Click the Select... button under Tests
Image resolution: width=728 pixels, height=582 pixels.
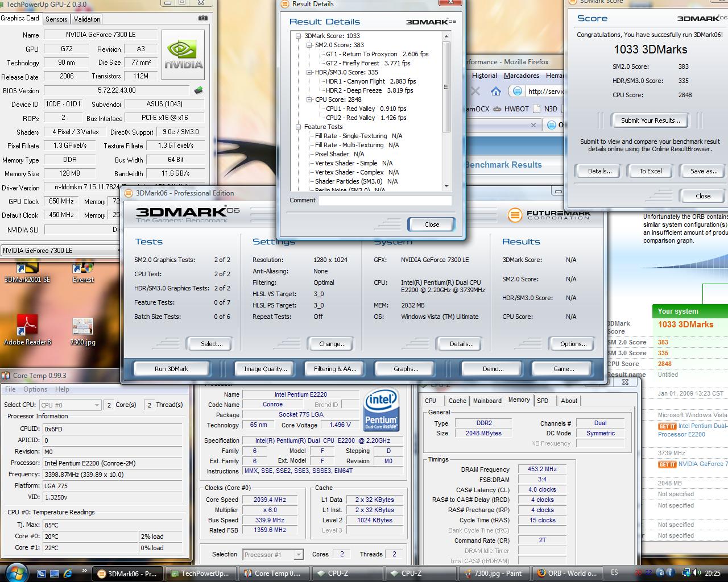point(212,344)
